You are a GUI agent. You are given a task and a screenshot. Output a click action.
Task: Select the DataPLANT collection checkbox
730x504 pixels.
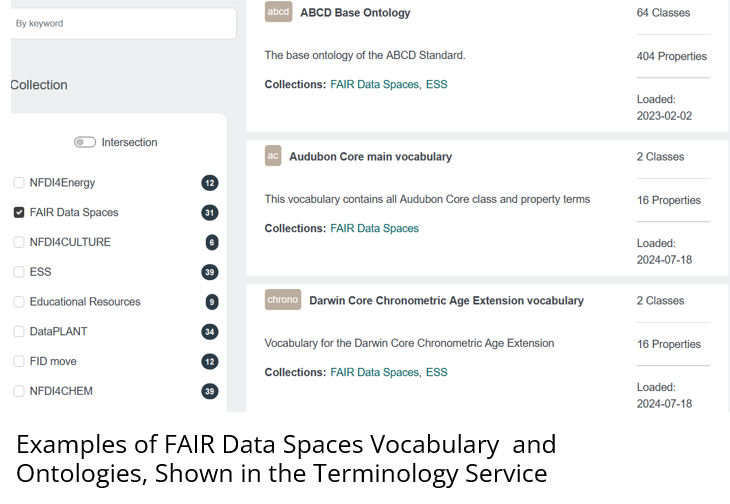[x=19, y=331]
